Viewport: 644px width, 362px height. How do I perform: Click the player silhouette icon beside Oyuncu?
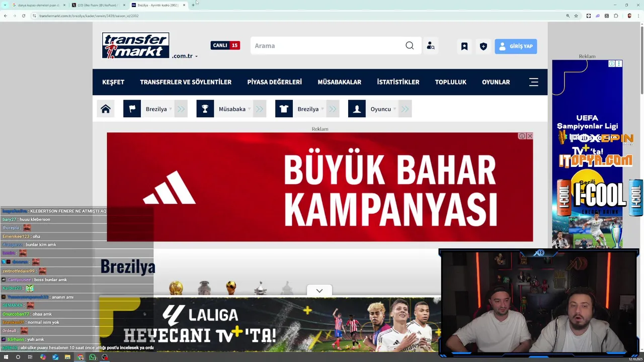[x=357, y=109]
